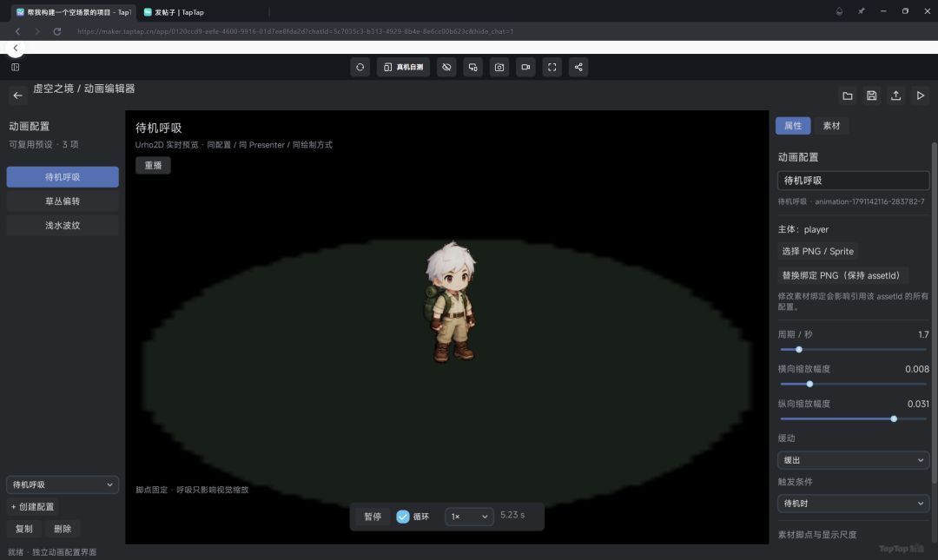Click the browser back arrow
Viewport: 938px width, 560px height.
pos(17,31)
